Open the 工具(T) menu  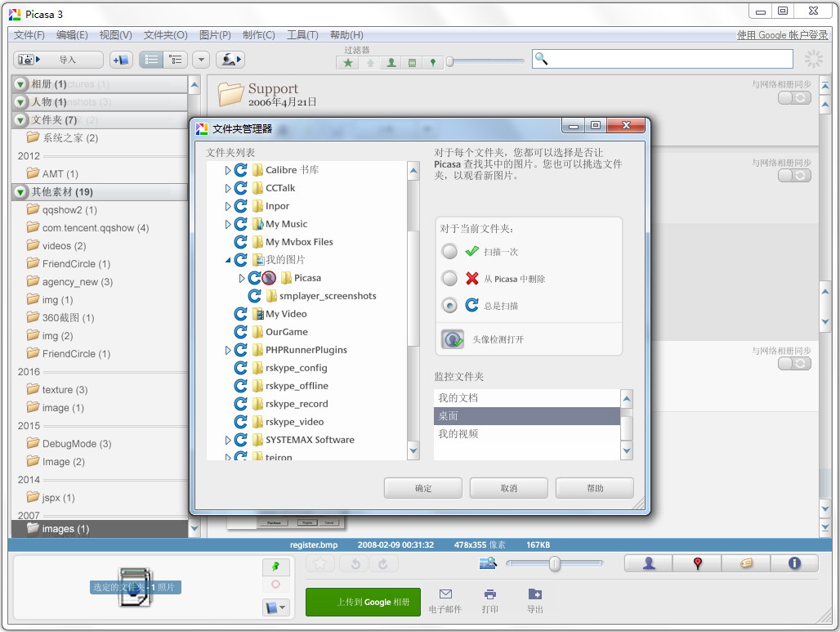[x=302, y=35]
